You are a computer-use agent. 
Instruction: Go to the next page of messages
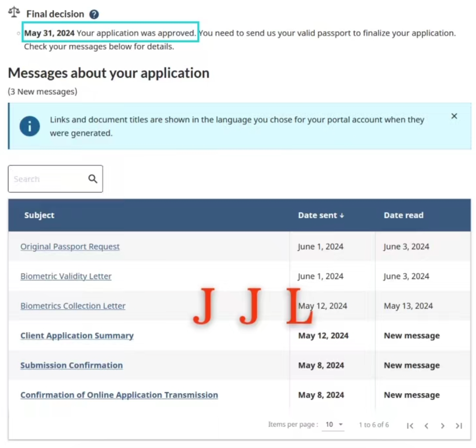click(442, 425)
